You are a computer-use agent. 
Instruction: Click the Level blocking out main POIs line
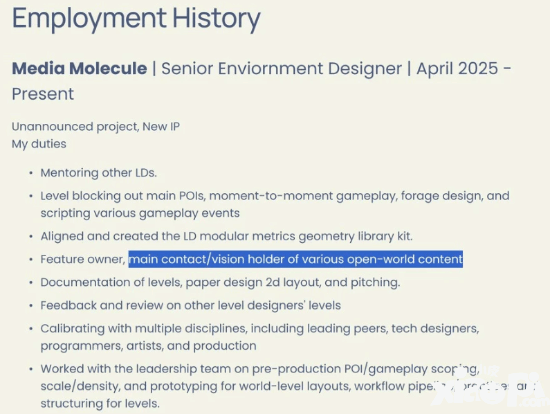275,196
